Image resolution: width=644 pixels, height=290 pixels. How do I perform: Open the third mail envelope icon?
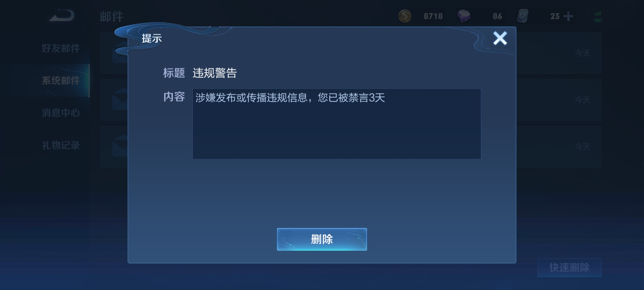tap(120, 146)
